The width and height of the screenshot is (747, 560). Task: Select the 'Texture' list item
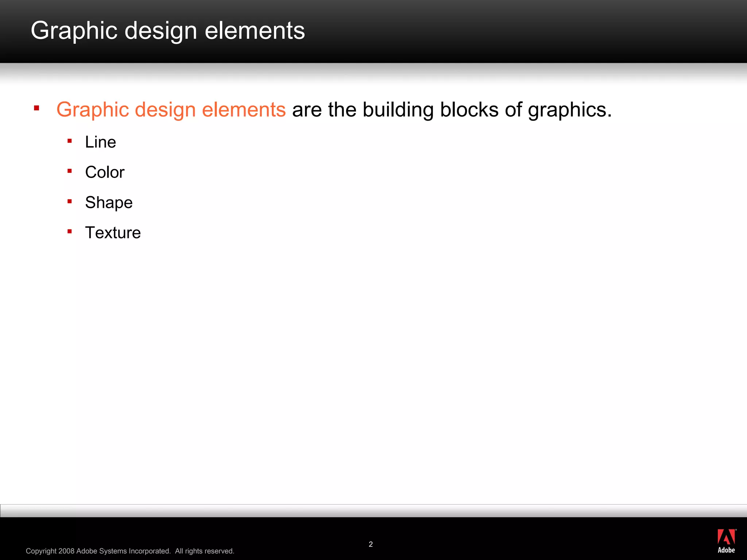113,233
